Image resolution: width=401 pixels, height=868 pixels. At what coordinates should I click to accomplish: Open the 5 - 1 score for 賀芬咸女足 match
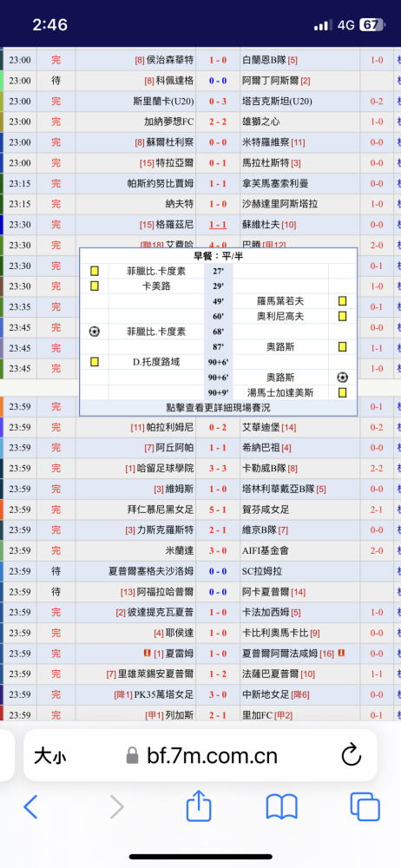coord(218,510)
